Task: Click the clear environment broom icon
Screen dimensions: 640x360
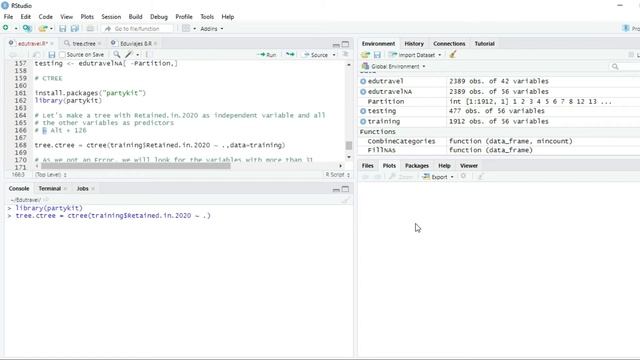Action: (x=453, y=54)
